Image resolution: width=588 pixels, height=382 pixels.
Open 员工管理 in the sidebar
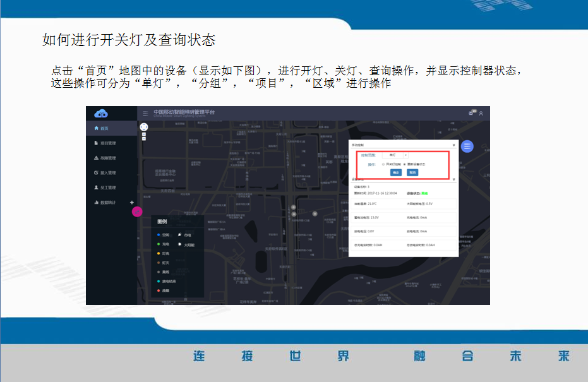tap(107, 188)
